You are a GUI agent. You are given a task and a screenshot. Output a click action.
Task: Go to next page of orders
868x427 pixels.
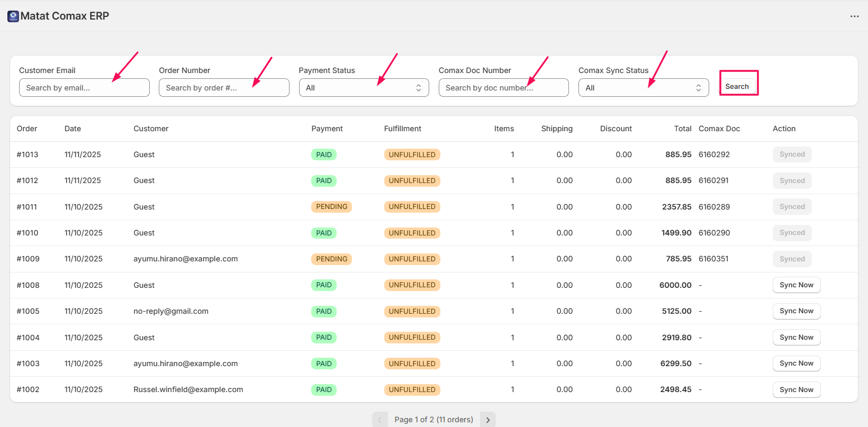pyautogui.click(x=487, y=420)
